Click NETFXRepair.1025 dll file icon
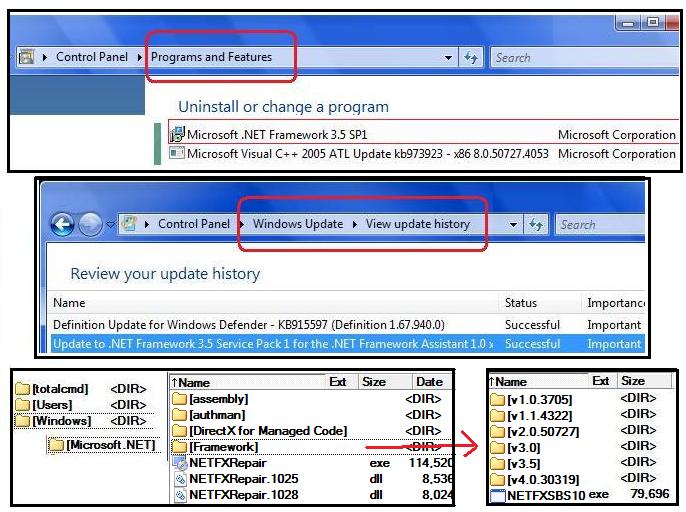The width and height of the screenshot is (686, 512). 180,479
